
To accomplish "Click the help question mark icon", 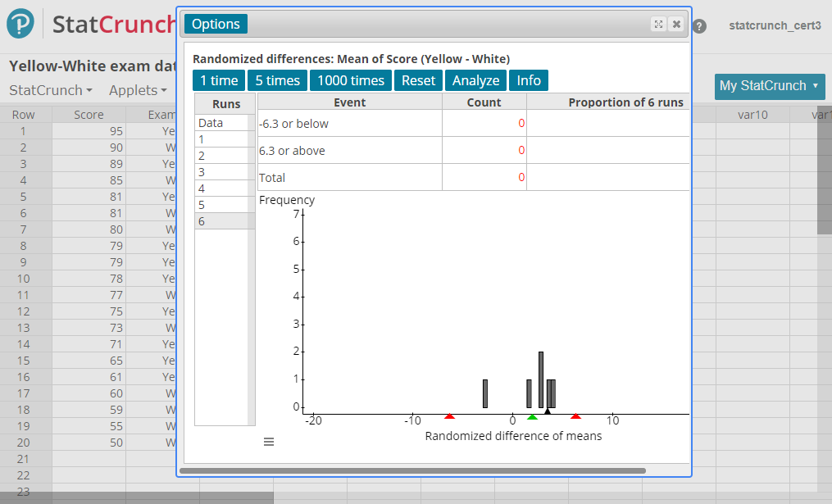I will click(699, 26).
